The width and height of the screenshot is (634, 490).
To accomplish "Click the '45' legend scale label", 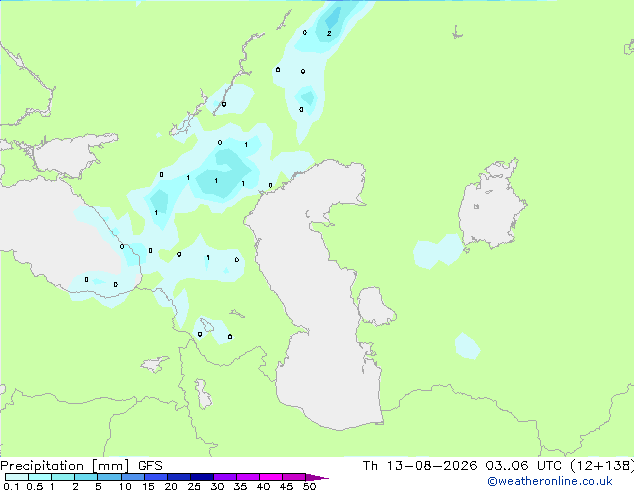I will point(286,486).
